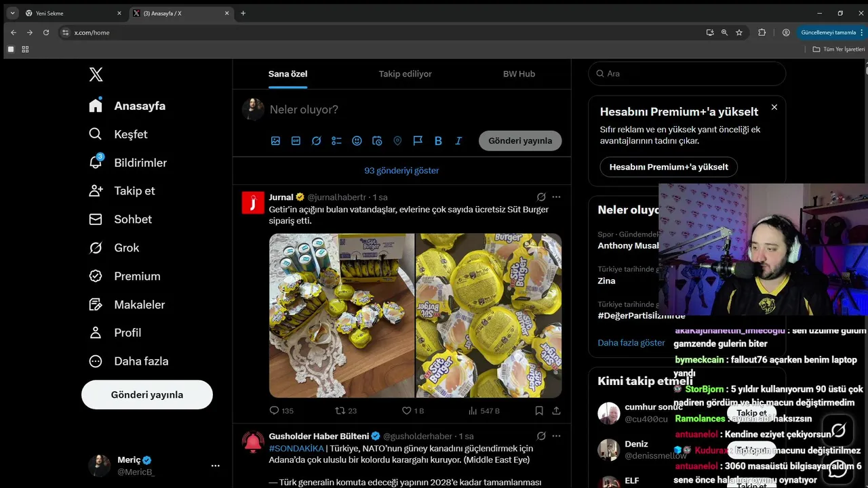
Task: View Jurnal post analytics 547 B
Action: tap(484, 411)
